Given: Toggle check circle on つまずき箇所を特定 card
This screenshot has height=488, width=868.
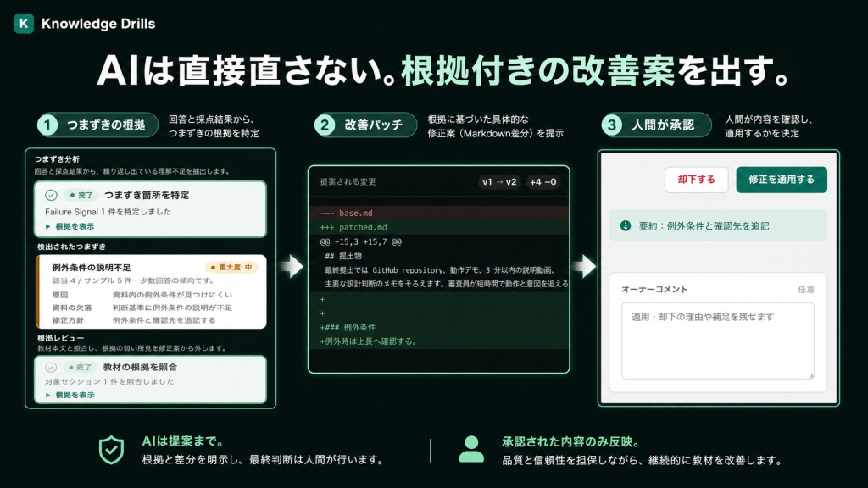Looking at the screenshot, I should click(x=51, y=196).
